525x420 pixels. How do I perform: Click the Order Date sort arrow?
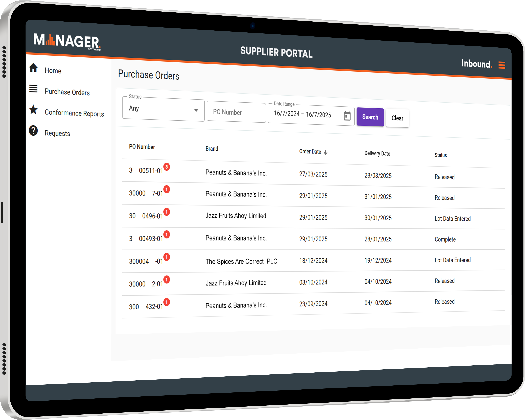(x=326, y=152)
